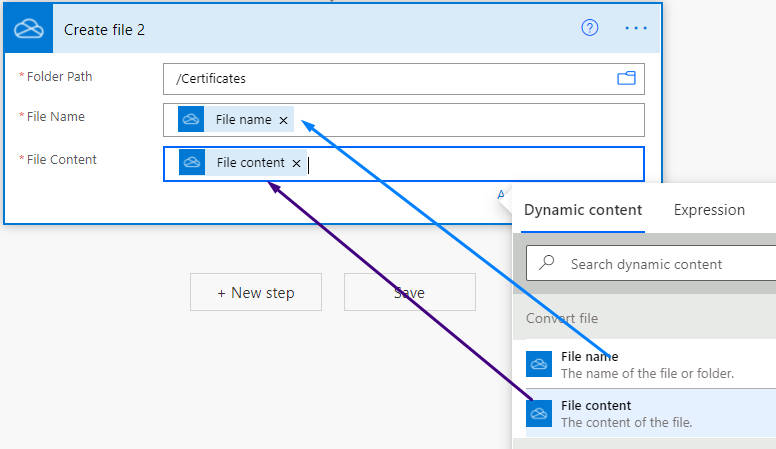Save the flow

tap(410, 292)
